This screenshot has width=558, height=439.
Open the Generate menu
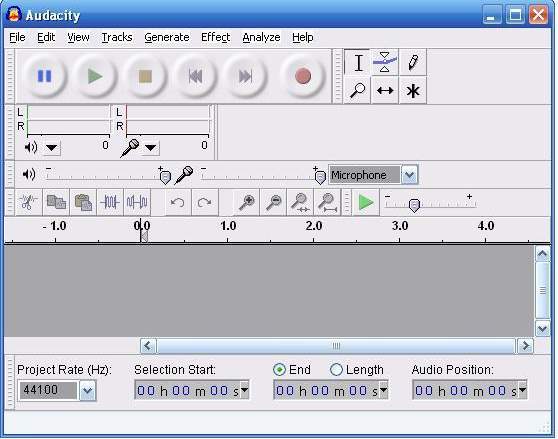pos(167,37)
